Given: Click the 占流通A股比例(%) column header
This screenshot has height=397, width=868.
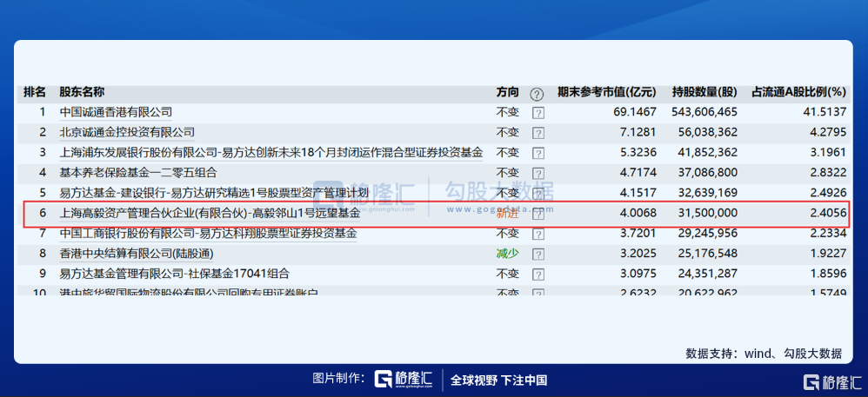Looking at the screenshot, I should pyautogui.click(x=798, y=92).
